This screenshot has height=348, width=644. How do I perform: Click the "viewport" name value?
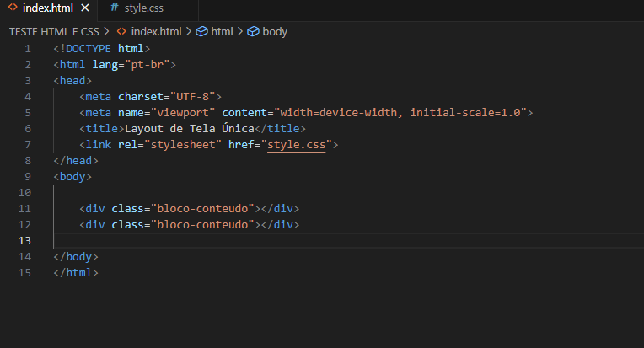pyautogui.click(x=183, y=113)
